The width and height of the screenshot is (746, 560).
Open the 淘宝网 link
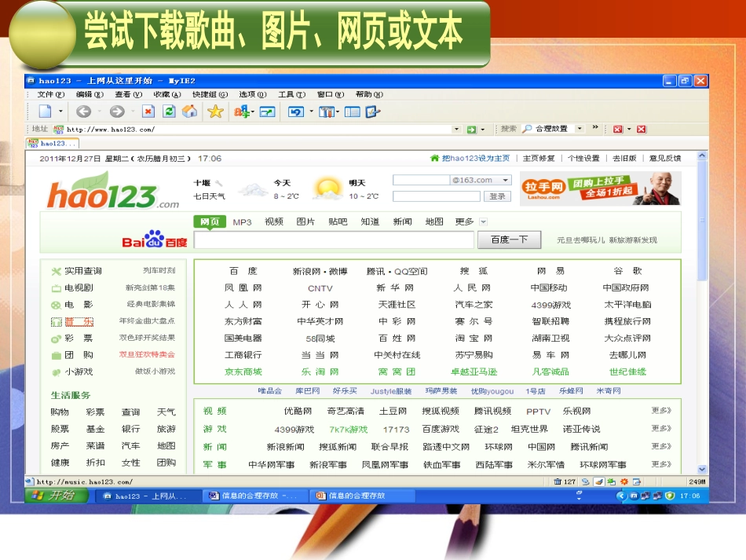474,339
